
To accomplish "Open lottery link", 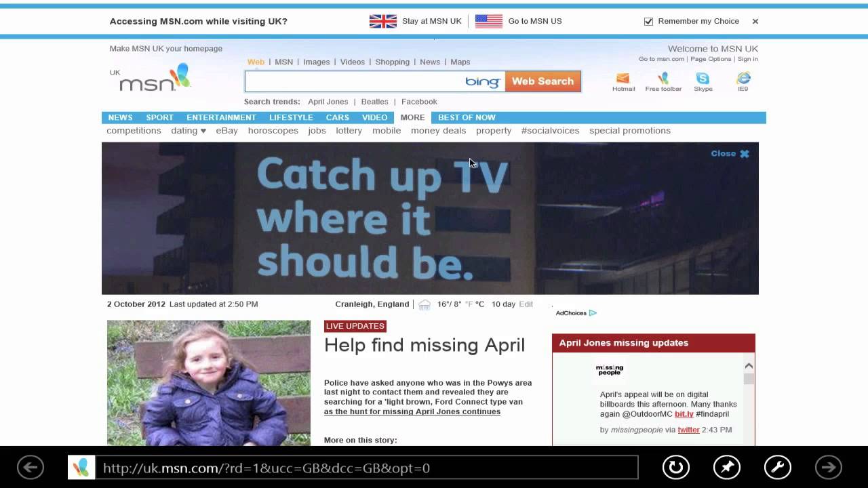I will [x=349, y=131].
